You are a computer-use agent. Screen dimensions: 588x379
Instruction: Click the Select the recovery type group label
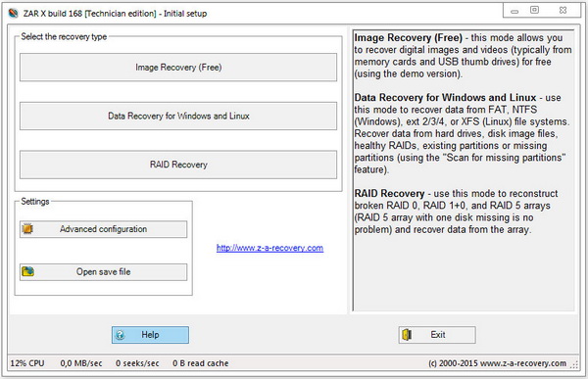click(64, 37)
